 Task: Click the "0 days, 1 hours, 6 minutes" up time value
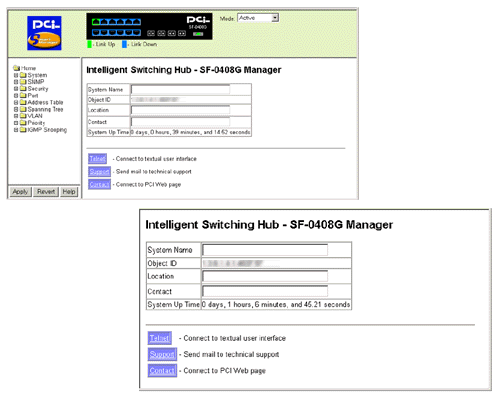point(276,305)
